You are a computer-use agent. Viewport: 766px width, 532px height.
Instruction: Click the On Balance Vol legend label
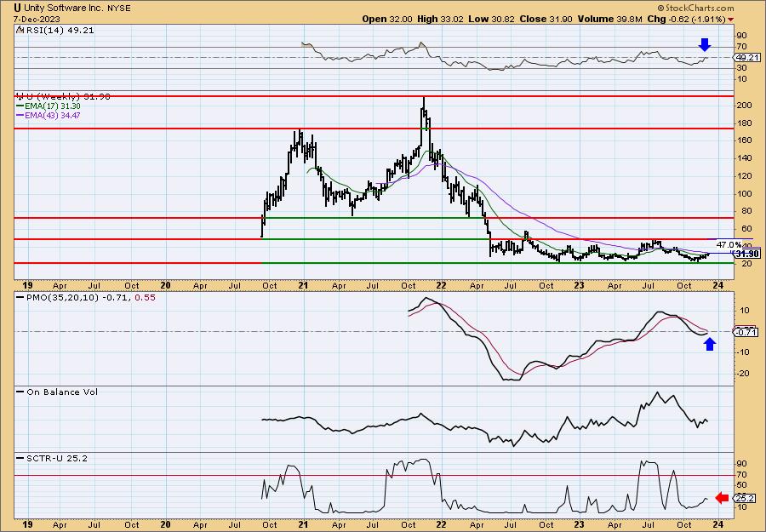pos(57,392)
